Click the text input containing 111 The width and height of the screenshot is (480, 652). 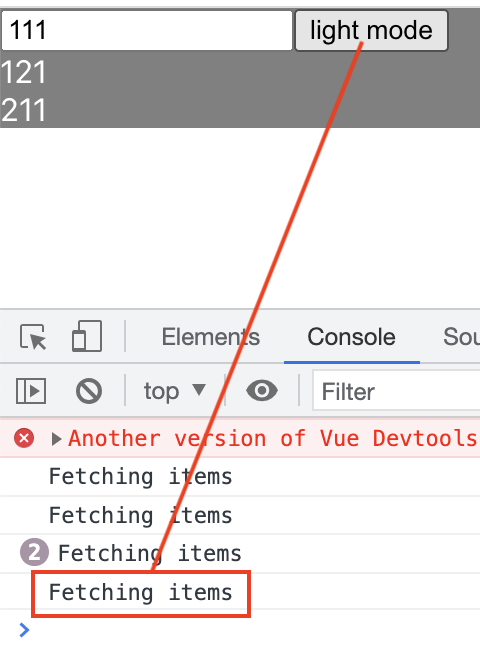click(147, 31)
